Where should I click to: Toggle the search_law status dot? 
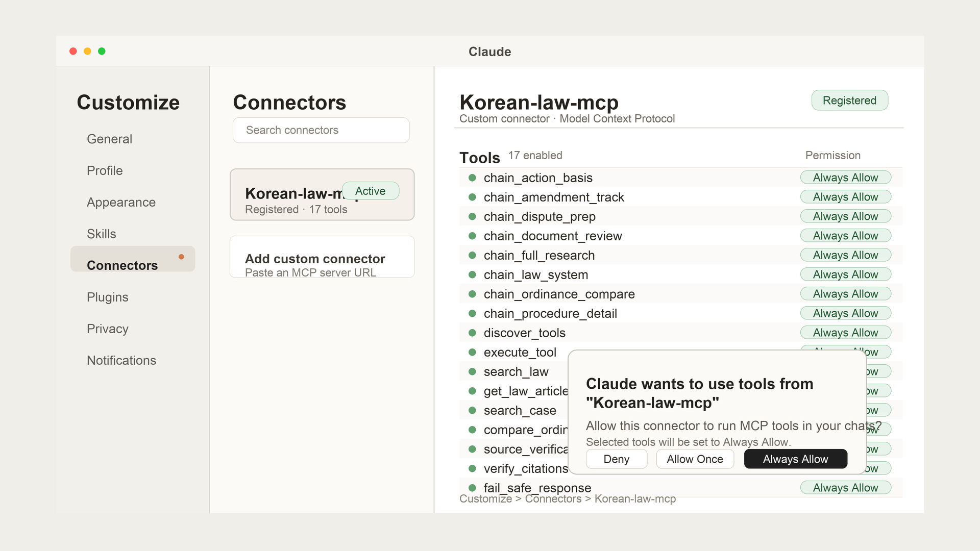click(473, 371)
